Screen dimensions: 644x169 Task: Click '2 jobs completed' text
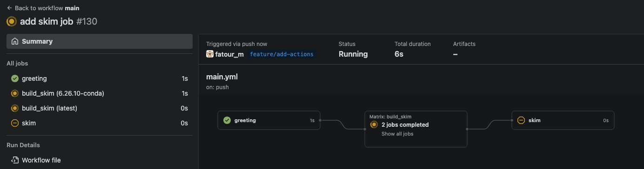[405, 124]
